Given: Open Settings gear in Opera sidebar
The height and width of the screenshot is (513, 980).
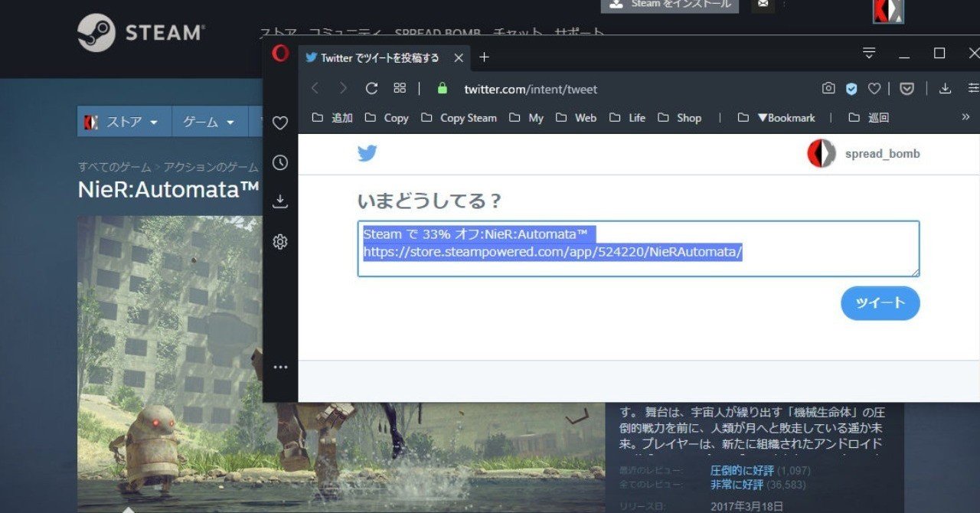Looking at the screenshot, I should [280, 242].
